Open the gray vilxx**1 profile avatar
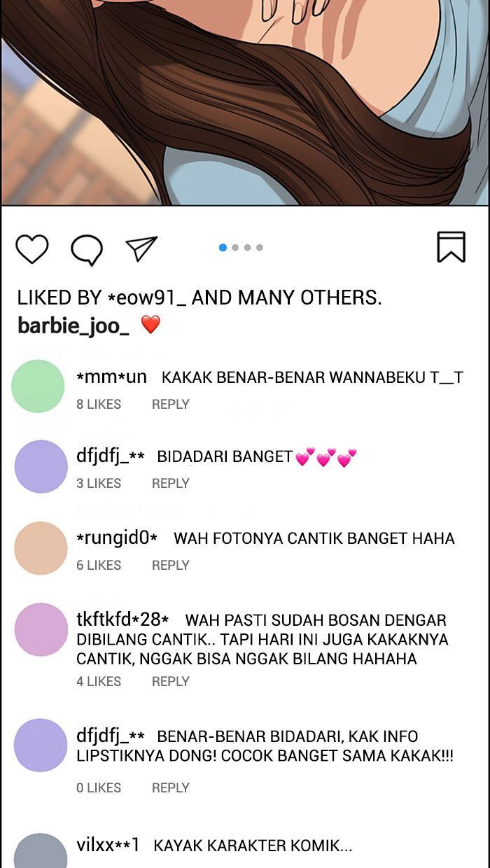The image size is (490, 868). pyautogui.click(x=41, y=850)
